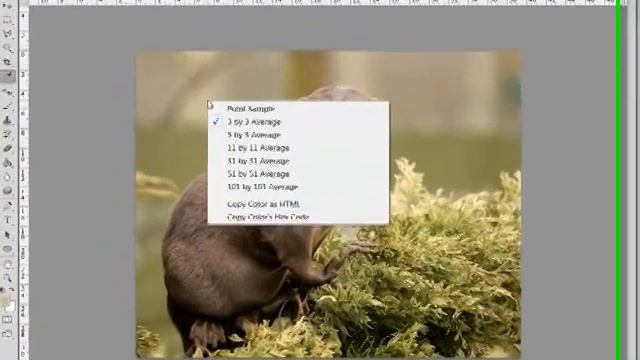Open the foreground color swatch
This screenshot has width=640, height=360.
tap(4, 300)
